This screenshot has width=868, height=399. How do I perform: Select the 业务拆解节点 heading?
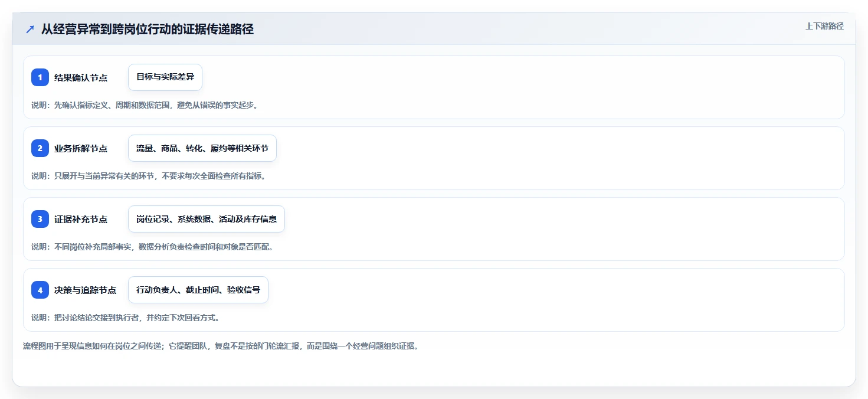pos(81,148)
